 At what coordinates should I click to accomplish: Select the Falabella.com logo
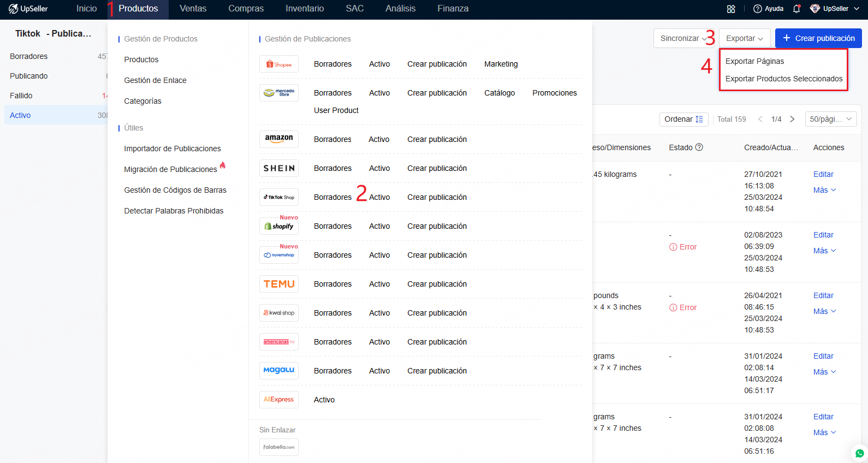(279, 447)
